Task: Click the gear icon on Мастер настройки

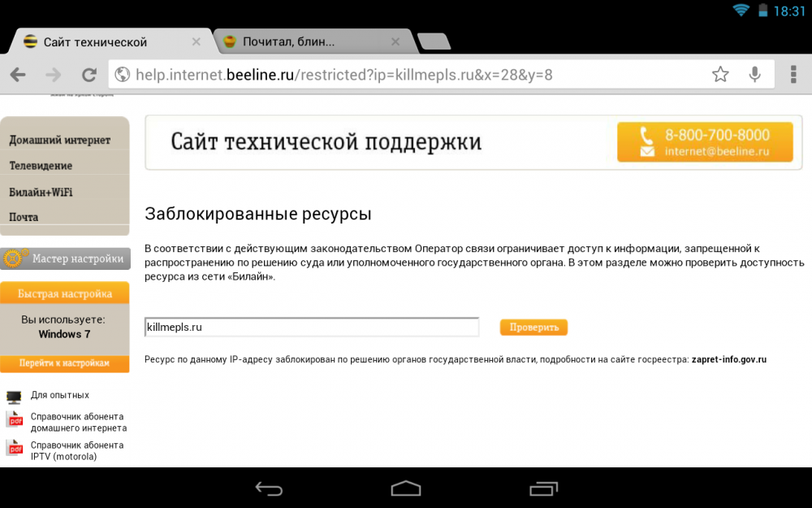Action: [14, 258]
